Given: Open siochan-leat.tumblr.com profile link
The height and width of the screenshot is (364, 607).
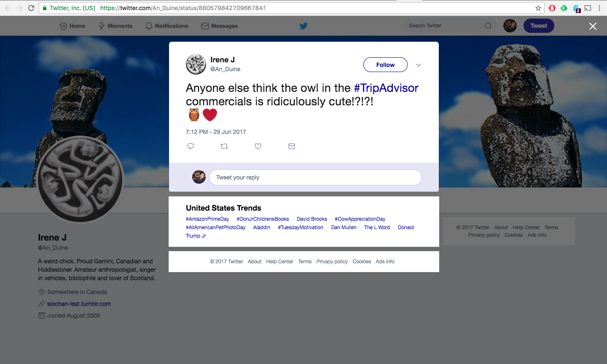Looking at the screenshot, I should tap(79, 304).
